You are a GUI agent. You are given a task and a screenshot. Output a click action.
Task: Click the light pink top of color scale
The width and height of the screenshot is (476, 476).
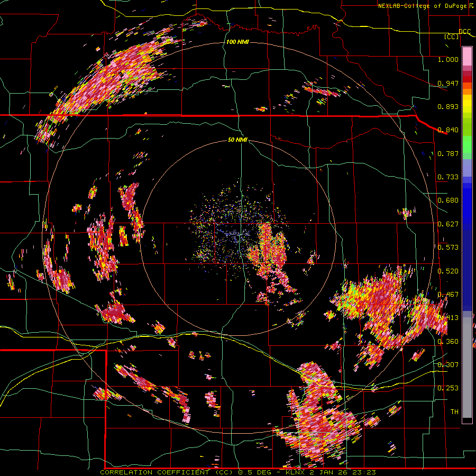467,57
